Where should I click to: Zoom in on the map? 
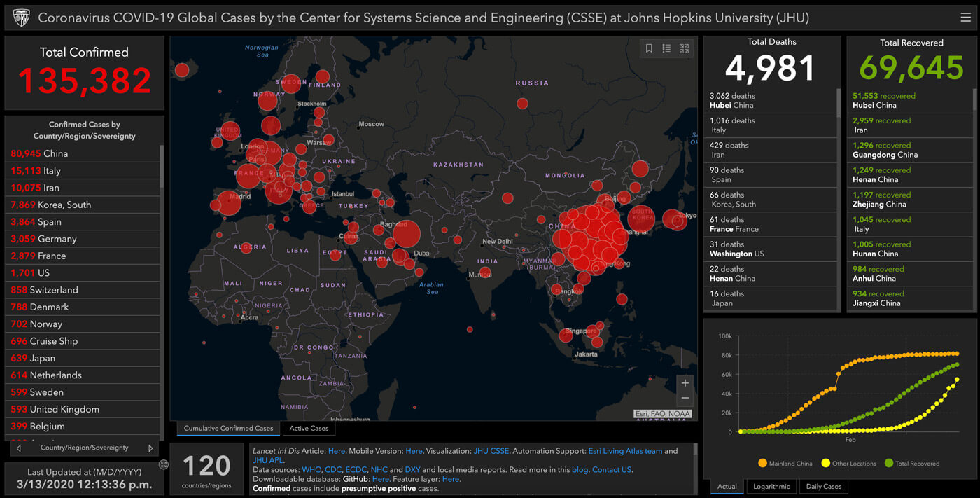[685, 383]
